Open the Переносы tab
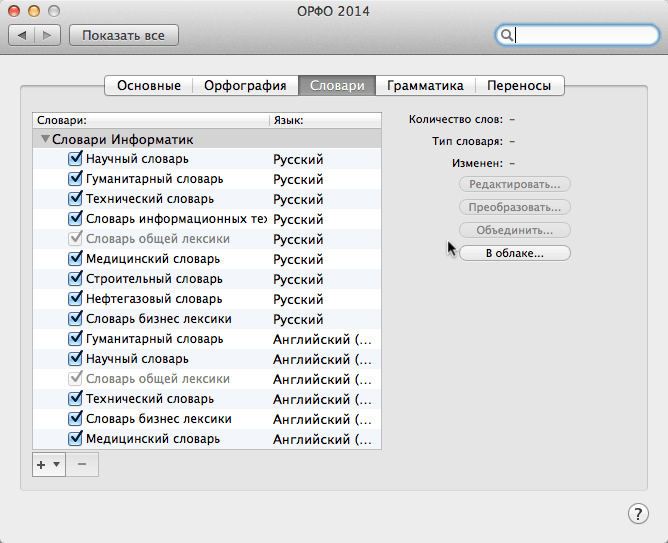The height and width of the screenshot is (543, 668). 519,86
